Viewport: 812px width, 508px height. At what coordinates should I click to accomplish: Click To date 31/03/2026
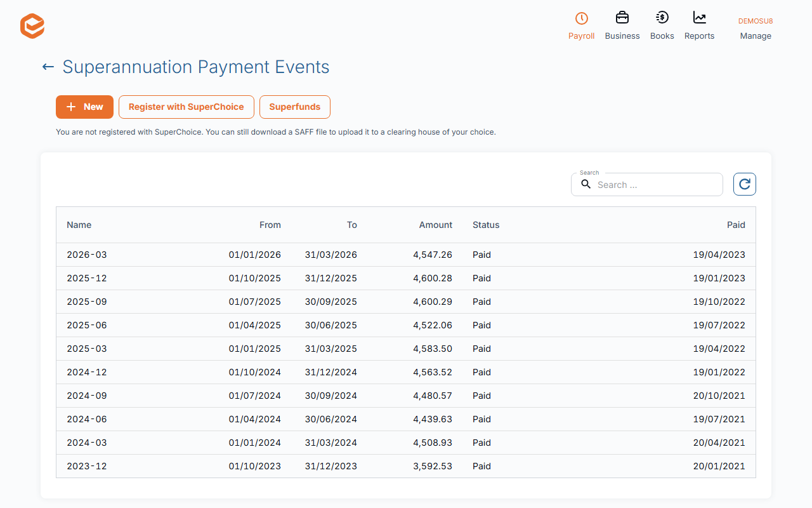pyautogui.click(x=331, y=255)
